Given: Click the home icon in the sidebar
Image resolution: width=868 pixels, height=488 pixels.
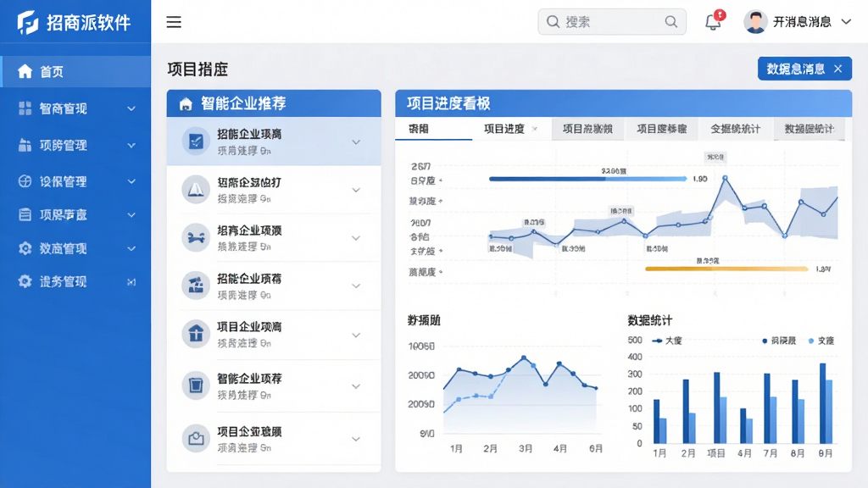Looking at the screenshot, I should [25, 71].
